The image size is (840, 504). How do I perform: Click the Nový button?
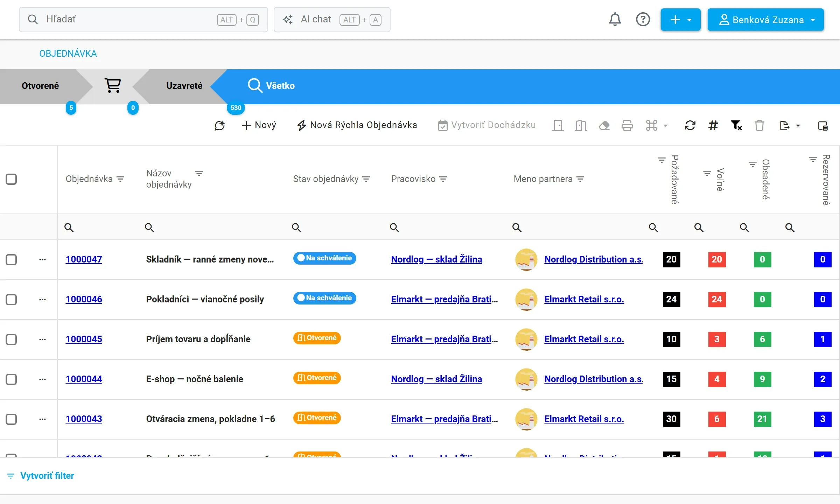(259, 125)
